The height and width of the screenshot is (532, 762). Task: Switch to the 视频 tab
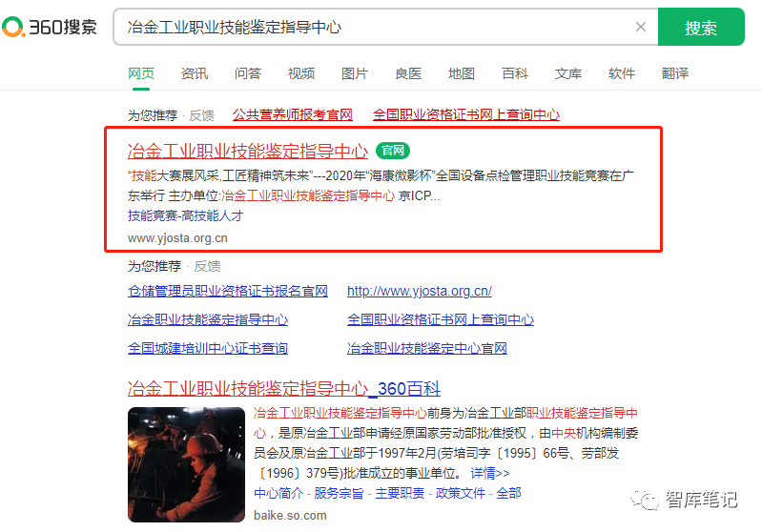[301, 73]
